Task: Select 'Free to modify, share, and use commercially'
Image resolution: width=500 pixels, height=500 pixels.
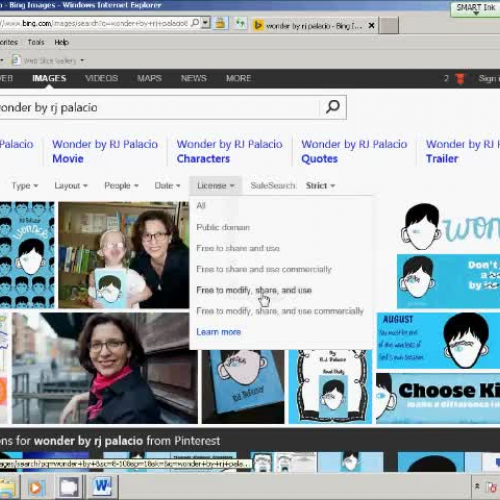Action: (280, 311)
